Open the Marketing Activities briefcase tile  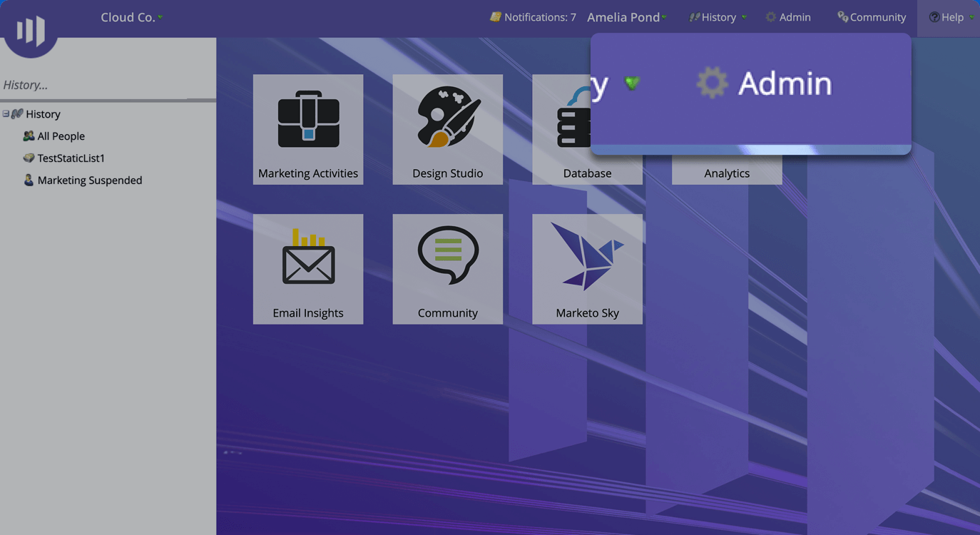[x=308, y=130]
